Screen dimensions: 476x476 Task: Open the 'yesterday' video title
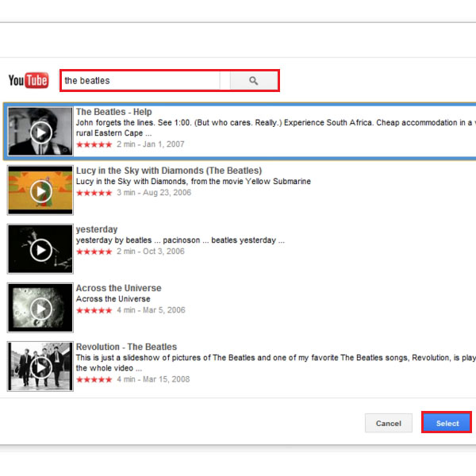[97, 229]
